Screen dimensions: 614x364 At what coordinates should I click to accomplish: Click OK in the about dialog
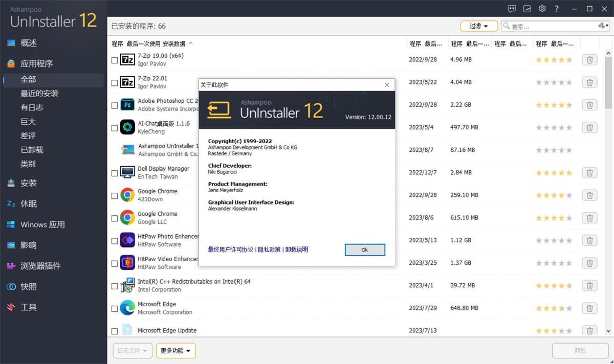point(365,250)
